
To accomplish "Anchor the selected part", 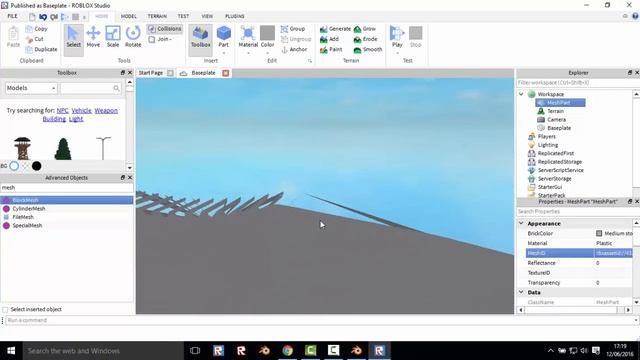I will coord(294,49).
